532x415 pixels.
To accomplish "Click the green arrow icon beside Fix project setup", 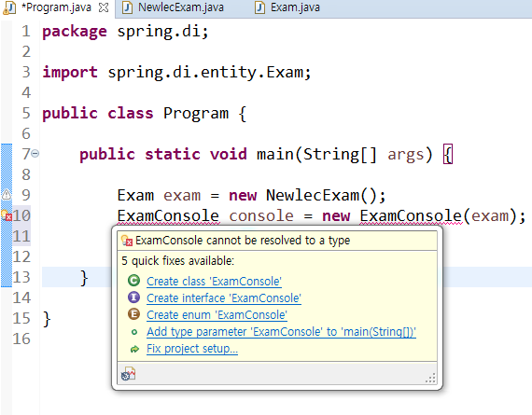I will click(x=134, y=349).
